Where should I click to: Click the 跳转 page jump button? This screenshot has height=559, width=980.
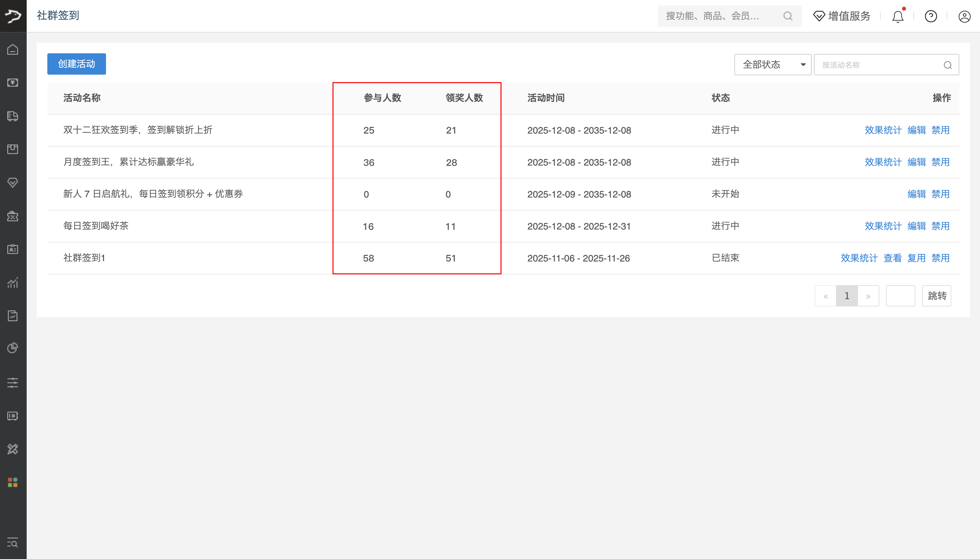pos(936,295)
